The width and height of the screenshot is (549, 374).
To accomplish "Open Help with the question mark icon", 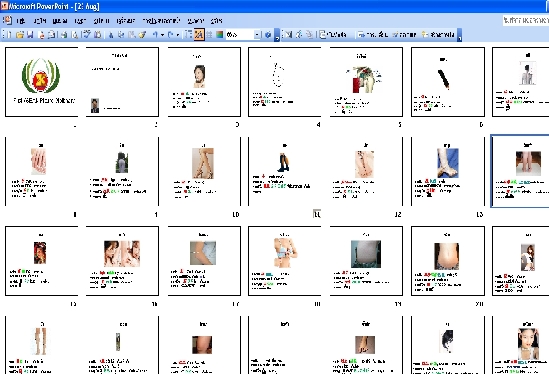I will pos(268,34).
